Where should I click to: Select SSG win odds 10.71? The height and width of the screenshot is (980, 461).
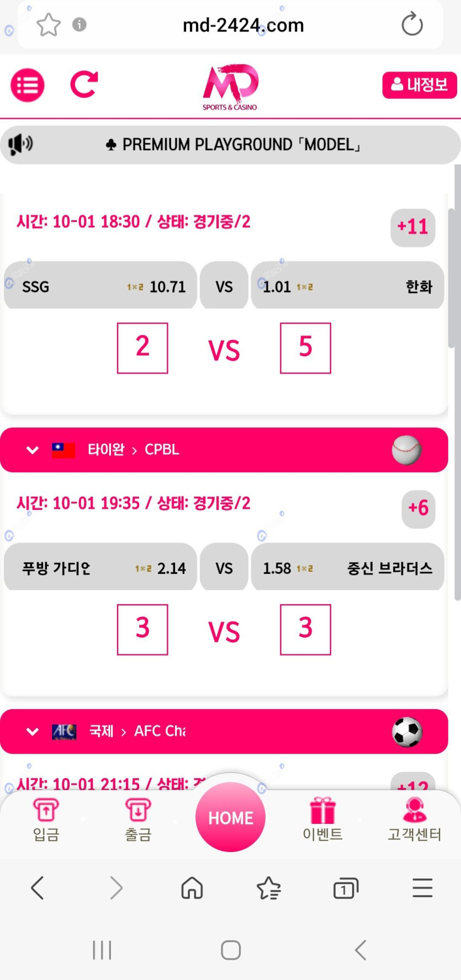[x=100, y=286]
